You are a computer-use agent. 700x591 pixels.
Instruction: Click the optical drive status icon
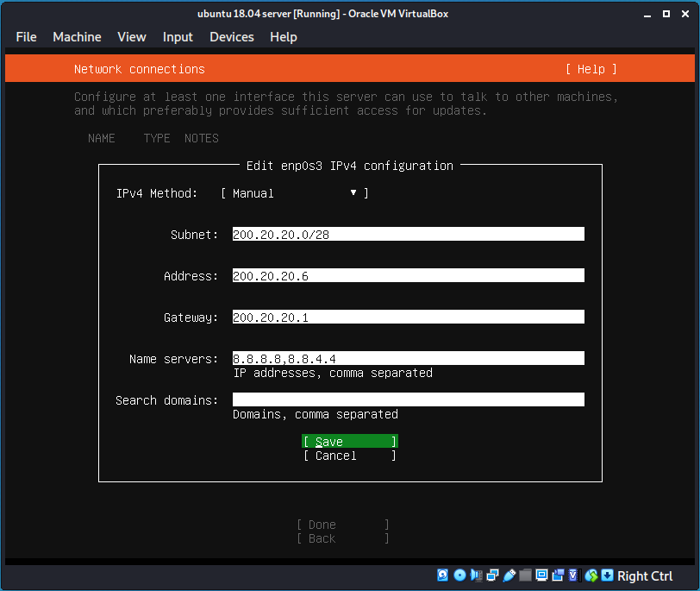[x=459, y=575]
